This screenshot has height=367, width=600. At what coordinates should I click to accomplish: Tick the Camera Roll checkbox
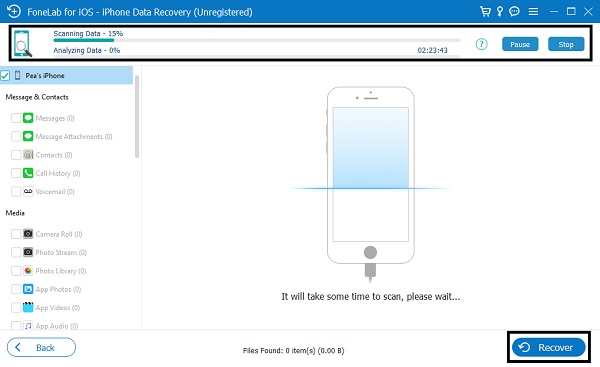(x=16, y=234)
